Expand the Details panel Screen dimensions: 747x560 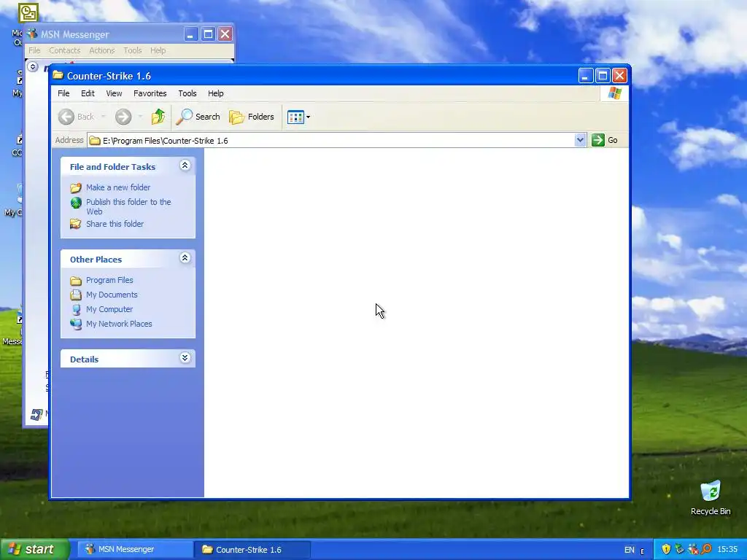(185, 357)
